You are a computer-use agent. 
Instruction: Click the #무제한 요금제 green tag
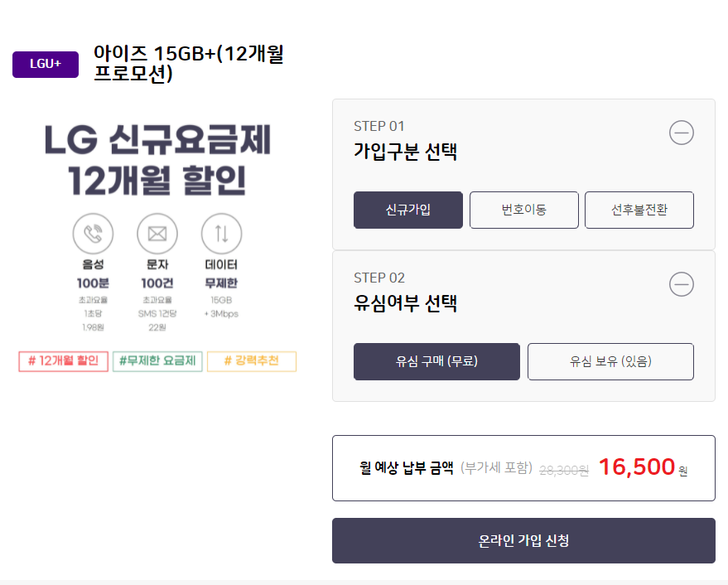click(x=157, y=361)
